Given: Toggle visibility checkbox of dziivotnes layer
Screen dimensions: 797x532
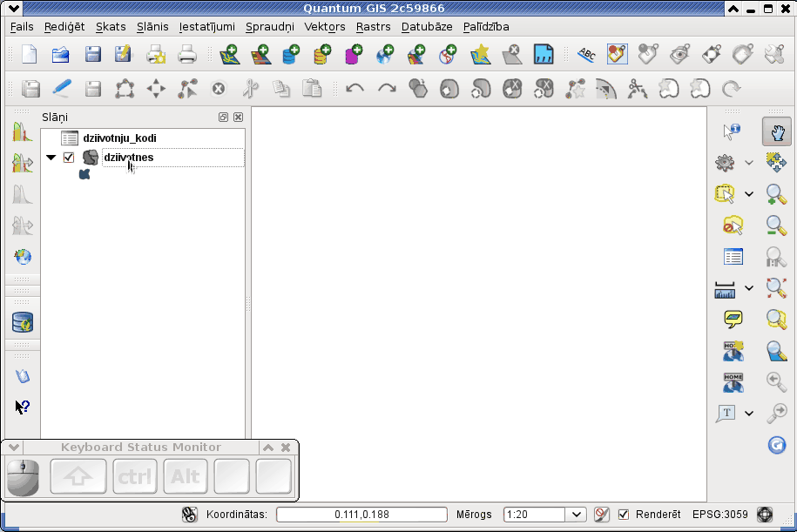Looking at the screenshot, I should coord(69,158).
